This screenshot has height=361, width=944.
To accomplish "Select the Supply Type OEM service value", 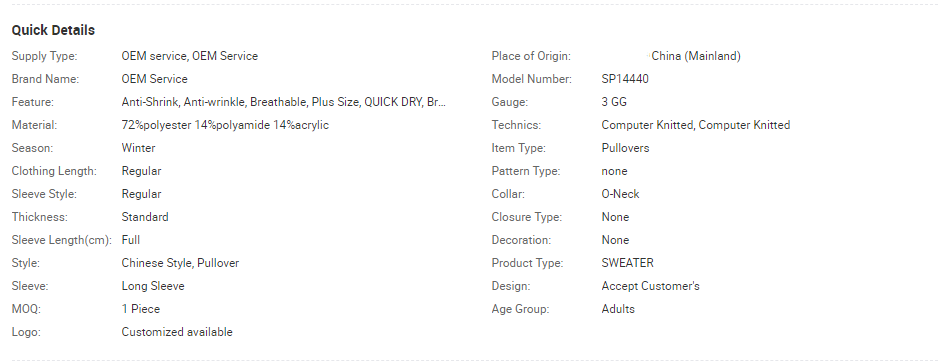I will (x=190, y=56).
